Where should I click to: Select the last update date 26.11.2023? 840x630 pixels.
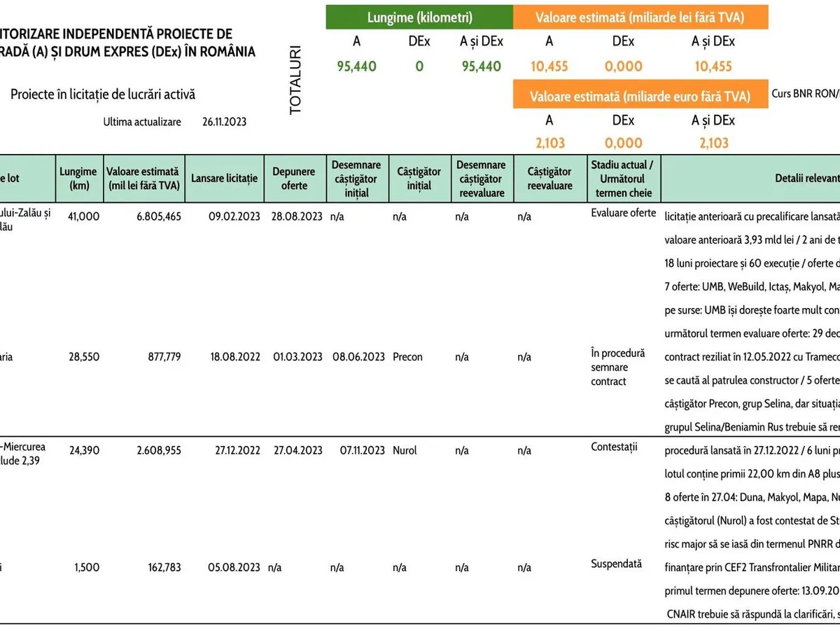click(224, 122)
